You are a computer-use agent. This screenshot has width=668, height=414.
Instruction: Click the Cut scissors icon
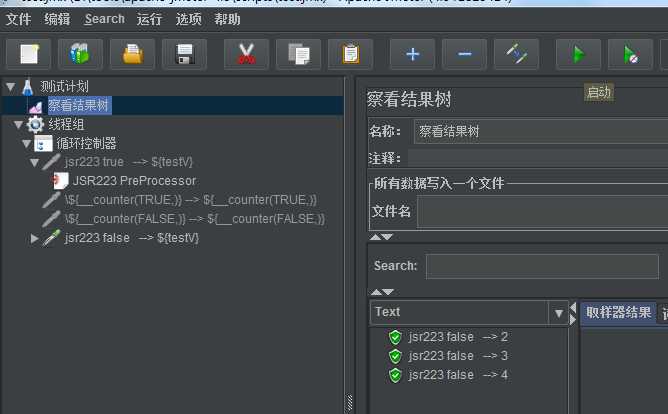[x=247, y=55]
